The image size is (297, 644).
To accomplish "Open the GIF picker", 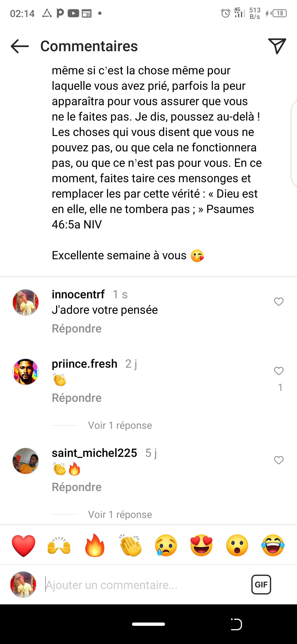I will (261, 585).
